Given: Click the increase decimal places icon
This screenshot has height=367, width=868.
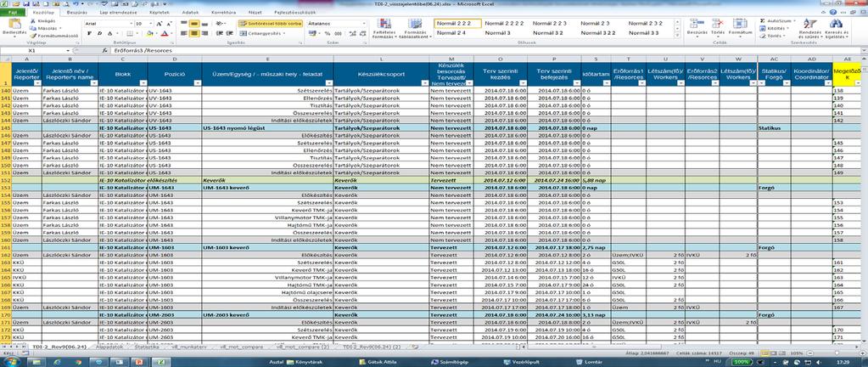Looking at the screenshot, I should click(350, 33).
